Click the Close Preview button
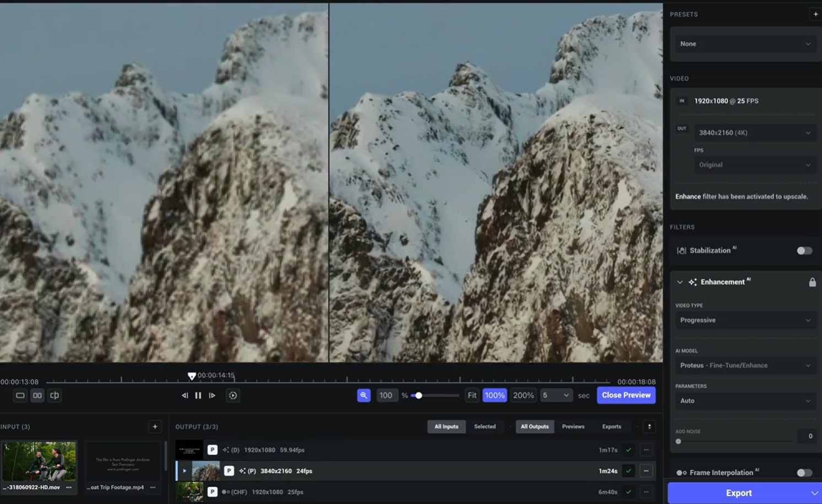822x504 pixels. pos(626,395)
